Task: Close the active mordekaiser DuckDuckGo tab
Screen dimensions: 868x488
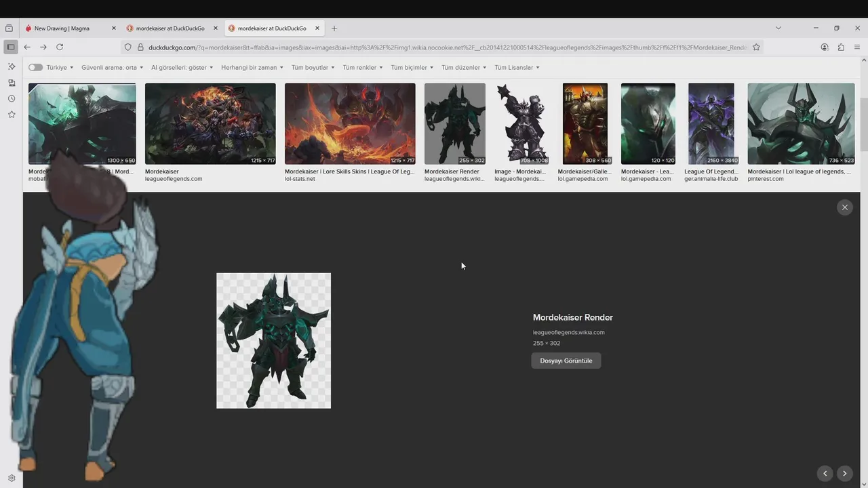Action: [x=317, y=28]
